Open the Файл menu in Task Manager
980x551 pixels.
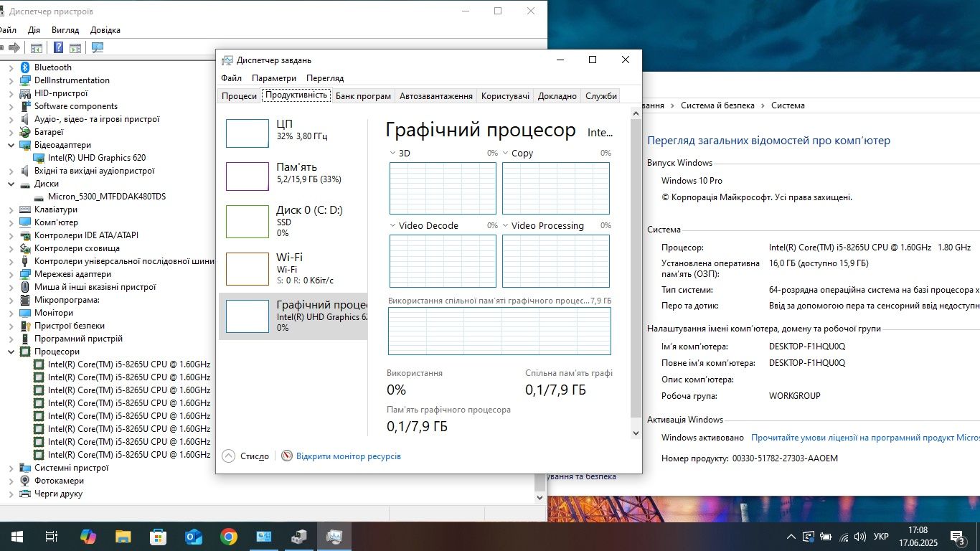(231, 77)
